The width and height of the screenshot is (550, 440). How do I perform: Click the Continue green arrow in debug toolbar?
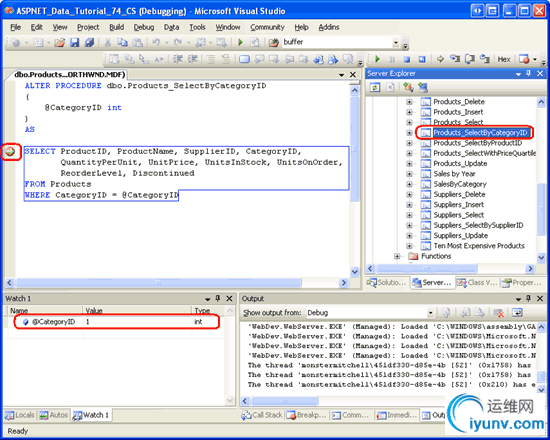pos(377,59)
